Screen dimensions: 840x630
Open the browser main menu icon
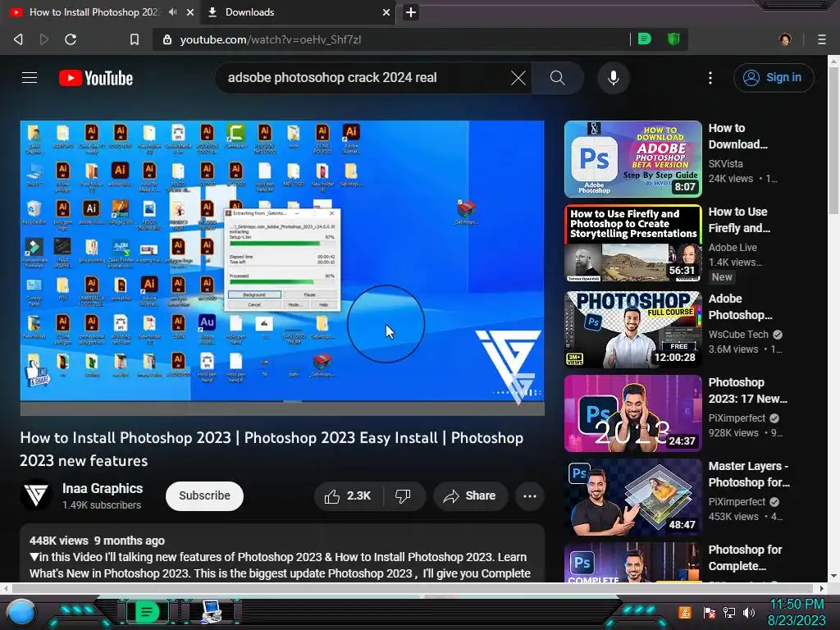[x=822, y=39]
